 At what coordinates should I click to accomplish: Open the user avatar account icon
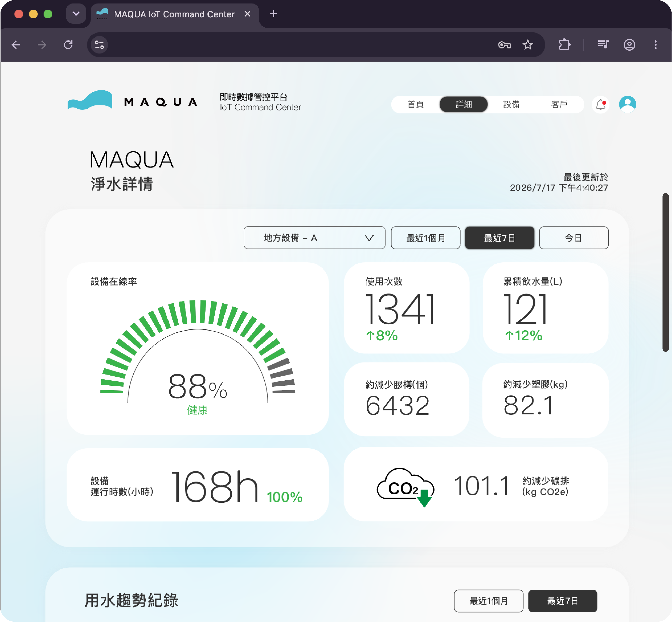tap(628, 104)
